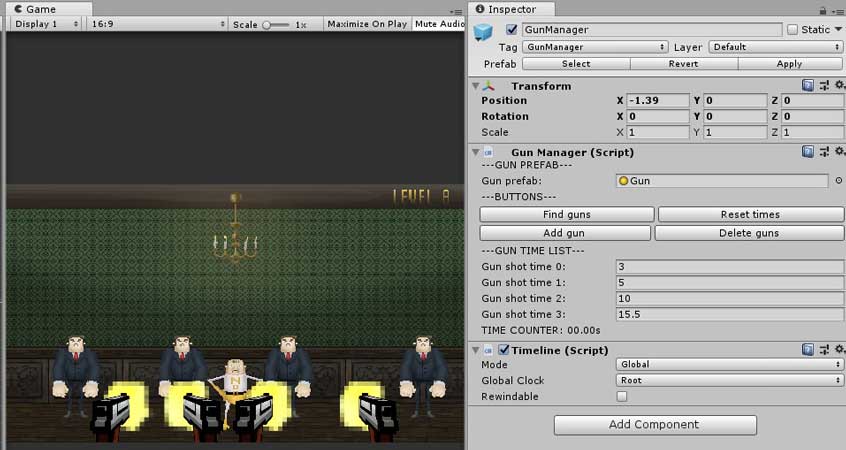The width and height of the screenshot is (846, 450).
Task: Click the TIME COUNTER: 00.00s text
Action: click(541, 330)
